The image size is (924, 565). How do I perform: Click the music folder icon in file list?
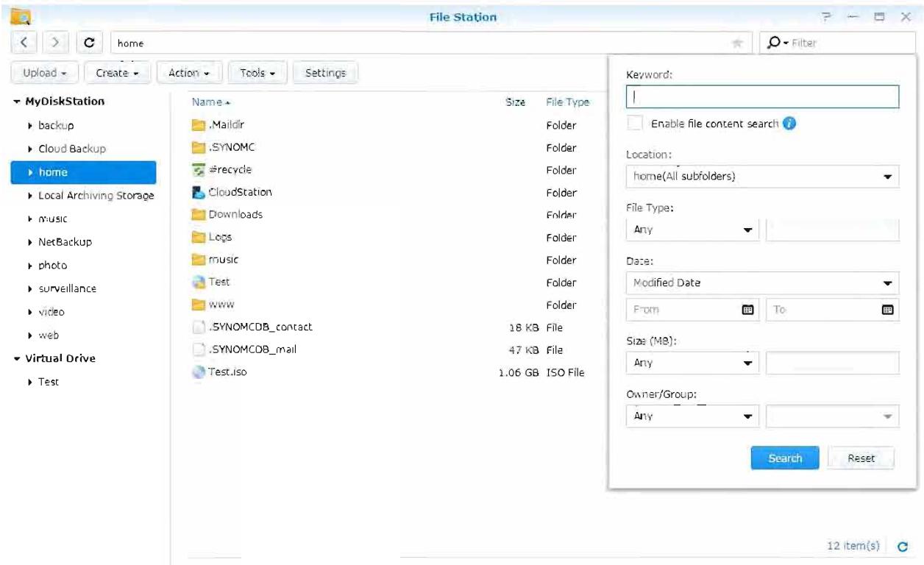pos(198,260)
